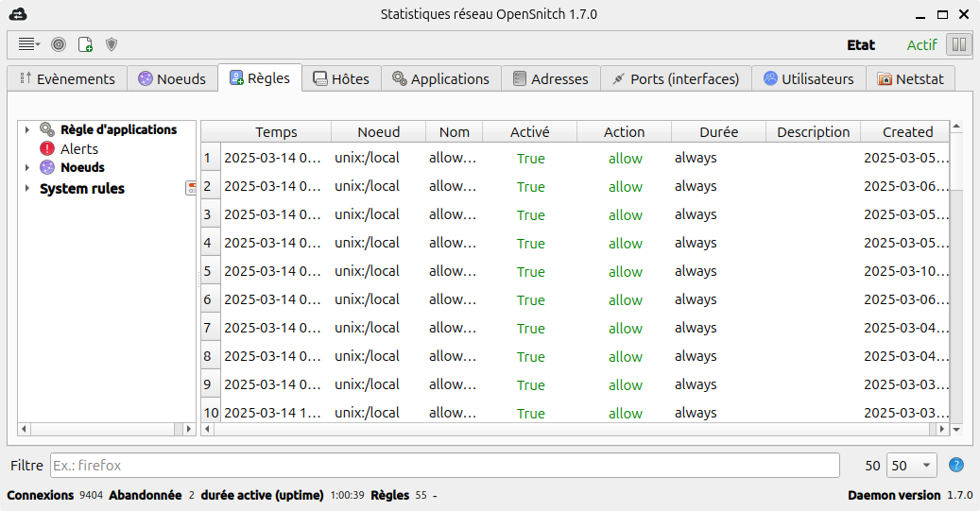Click 'allow' action in row 8
The height and width of the screenshot is (511, 980).
click(x=625, y=356)
